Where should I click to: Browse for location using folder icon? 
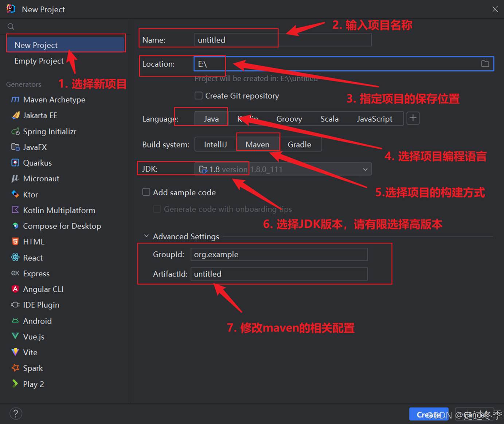485,64
